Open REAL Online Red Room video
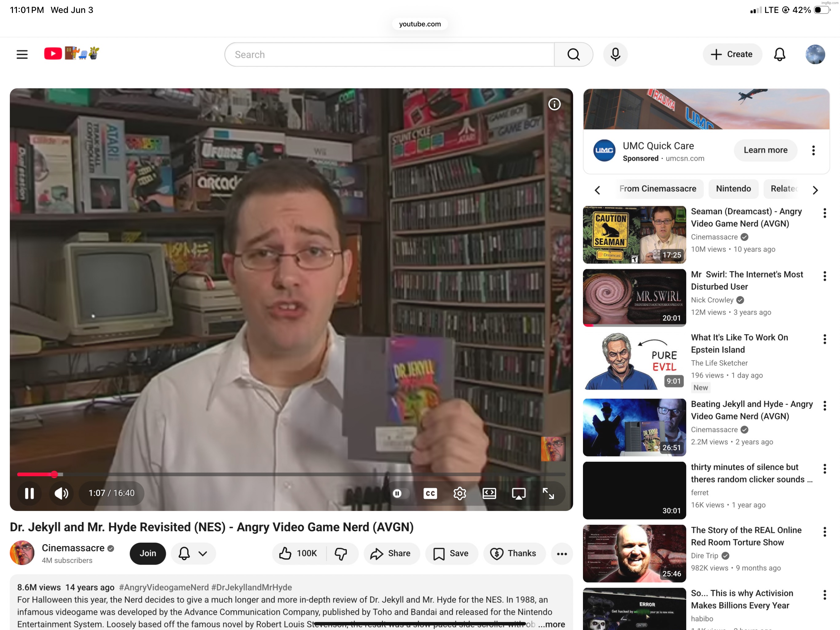Viewport: 840px width, 630px height. coord(634,554)
